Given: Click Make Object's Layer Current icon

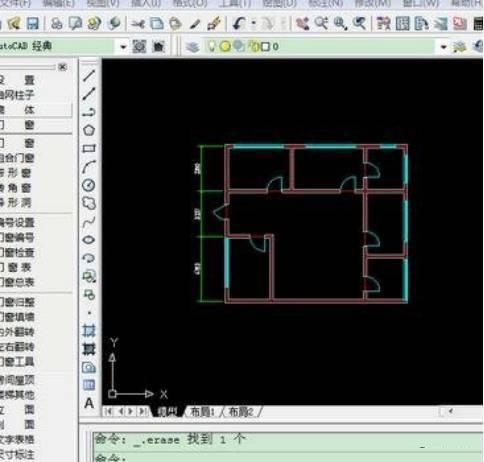Looking at the screenshot, I should coord(459,47).
